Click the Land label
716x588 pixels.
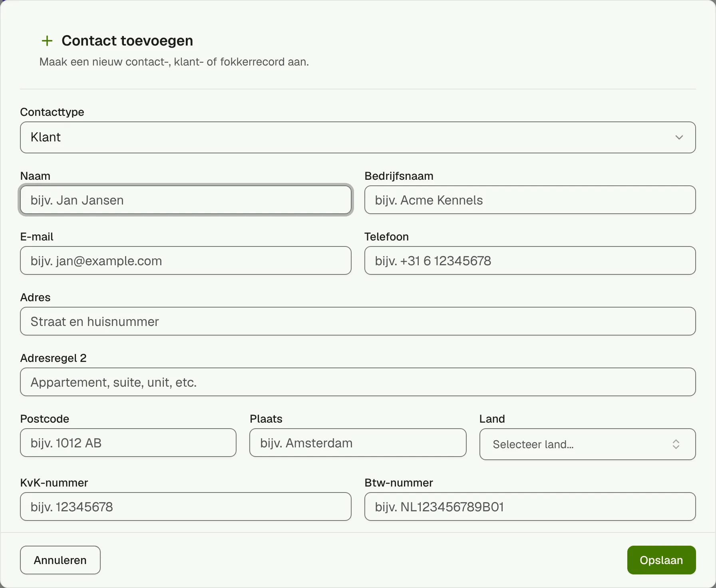tap(492, 419)
